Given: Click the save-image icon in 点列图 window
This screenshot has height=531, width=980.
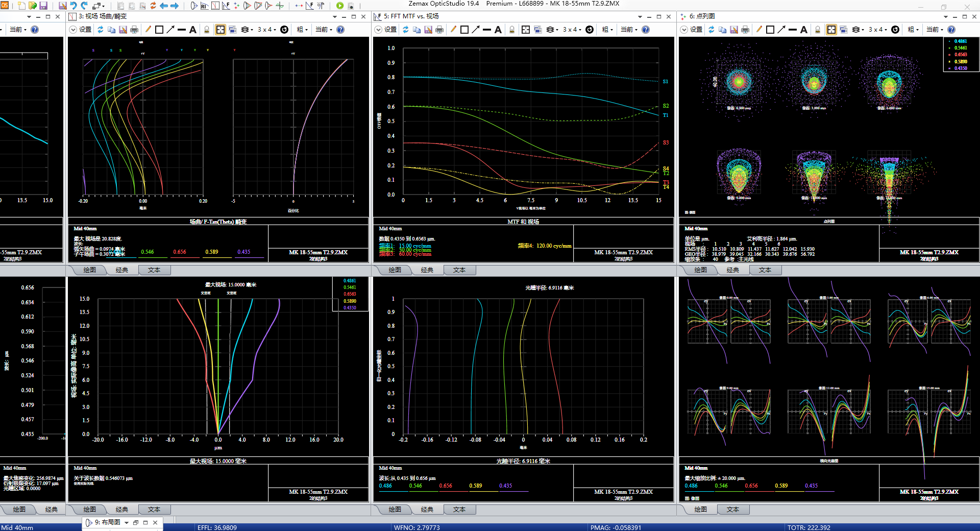Looking at the screenshot, I should (x=734, y=30).
